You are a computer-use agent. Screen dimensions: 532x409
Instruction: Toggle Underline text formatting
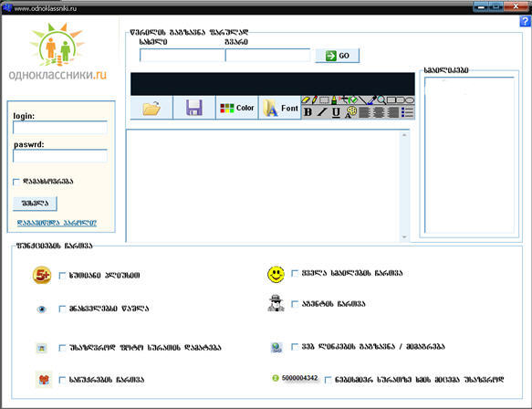click(x=336, y=112)
